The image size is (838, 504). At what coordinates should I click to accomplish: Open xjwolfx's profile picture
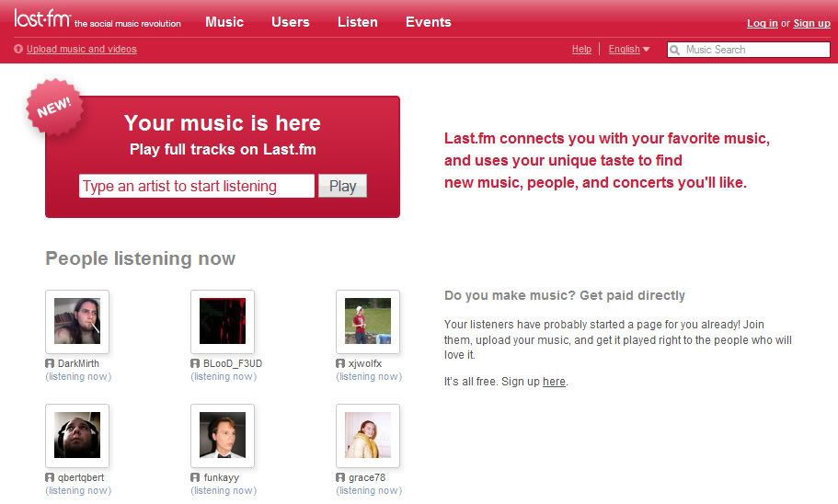pos(368,322)
